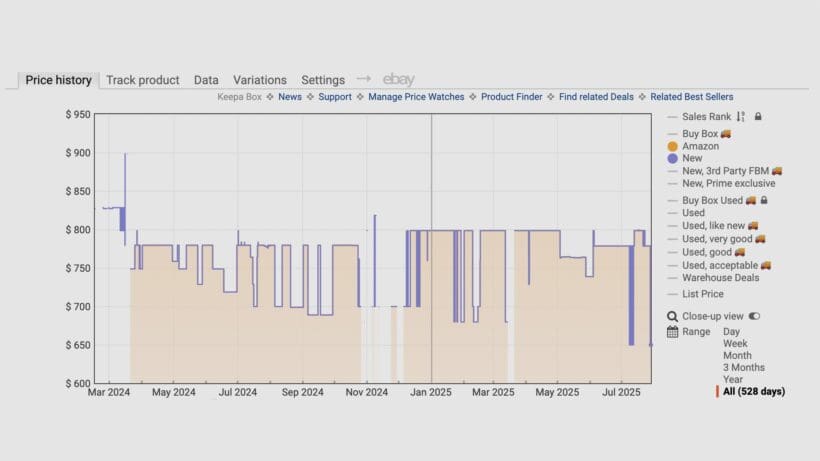The height and width of the screenshot is (461, 820).
Task: Select the 3 Months range option
Action: point(744,367)
